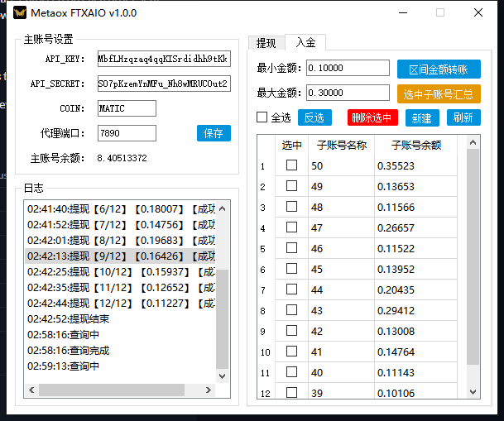Viewport: 504px width, 421px height.
Task: Switch to the 提现 tab
Action: tap(266, 43)
